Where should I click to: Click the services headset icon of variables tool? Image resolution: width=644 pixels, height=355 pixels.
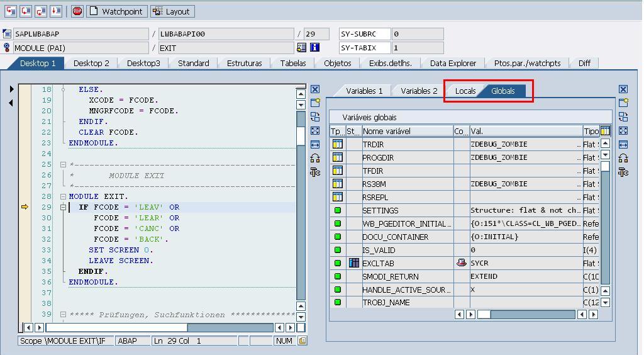pyautogui.click(x=623, y=159)
